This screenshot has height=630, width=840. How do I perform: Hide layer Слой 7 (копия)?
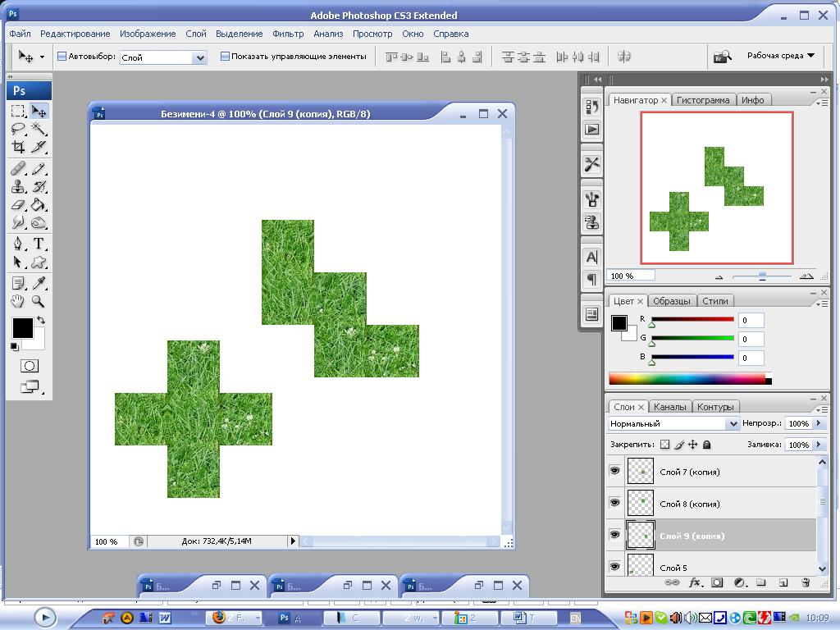pos(615,471)
